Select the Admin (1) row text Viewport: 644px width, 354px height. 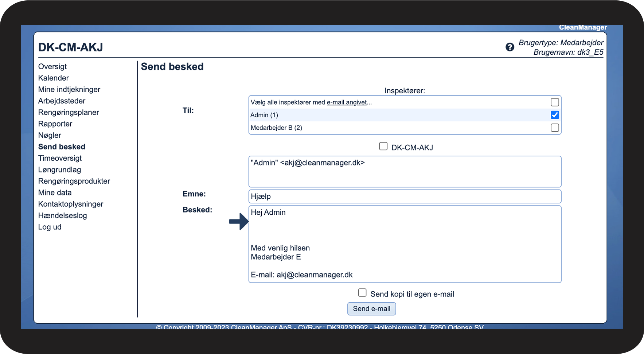click(x=264, y=115)
